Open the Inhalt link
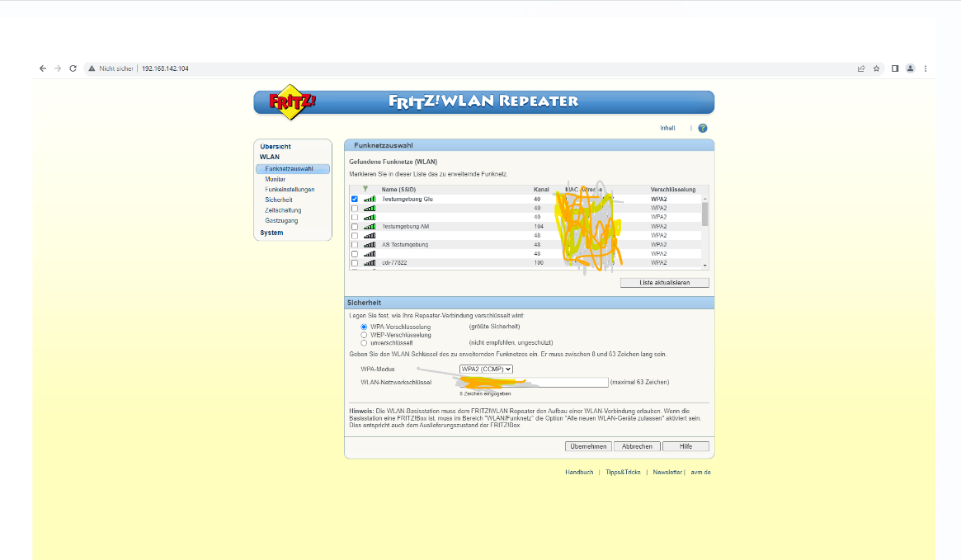This screenshot has width=961, height=560. click(x=667, y=128)
